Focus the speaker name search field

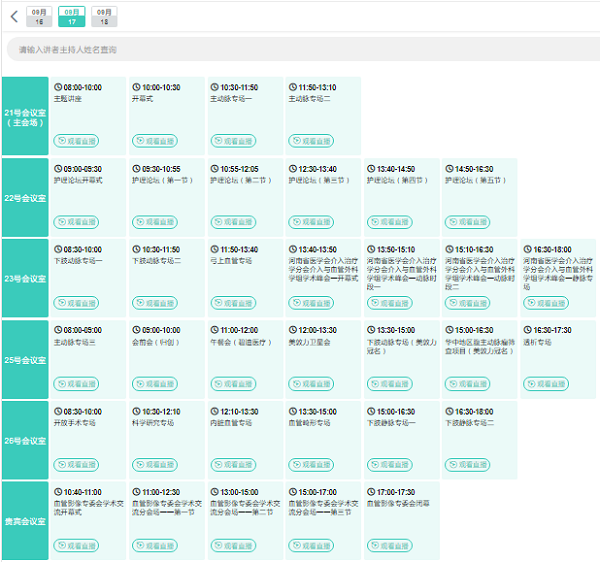[300, 50]
